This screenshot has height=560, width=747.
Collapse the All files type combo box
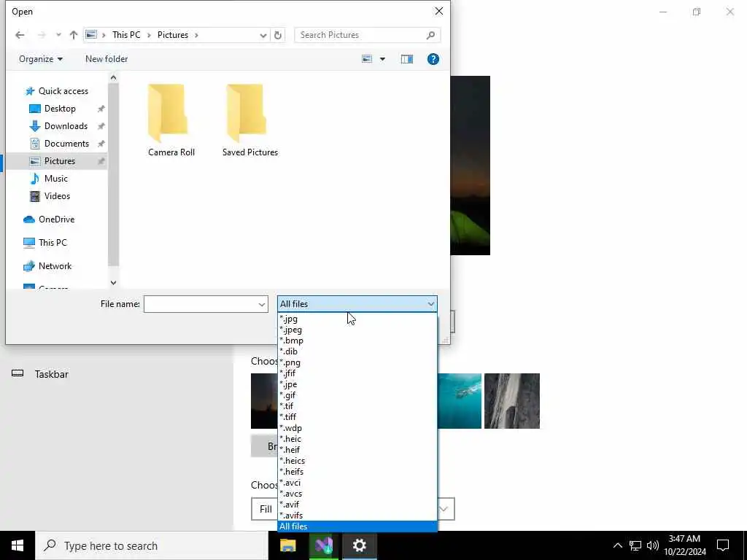357,304
